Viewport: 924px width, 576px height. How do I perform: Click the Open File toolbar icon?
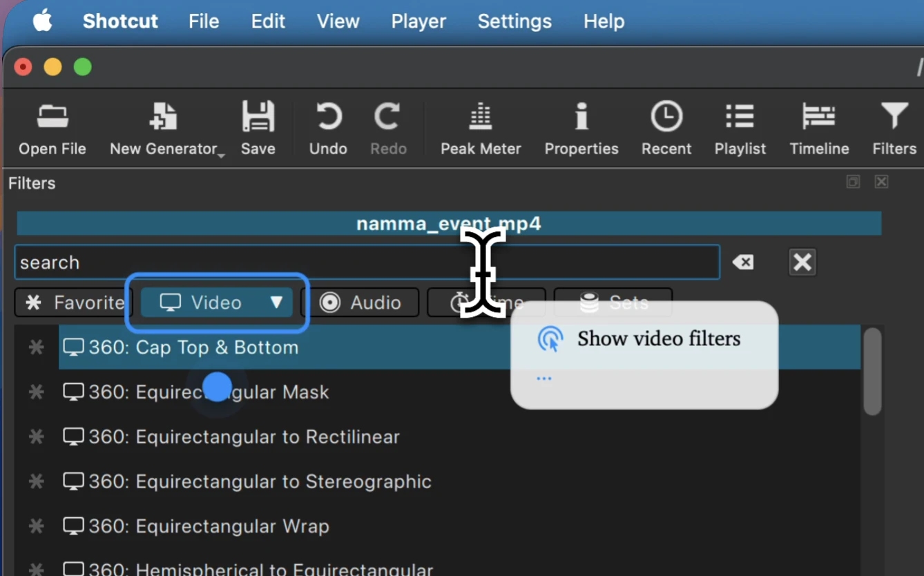52,117
